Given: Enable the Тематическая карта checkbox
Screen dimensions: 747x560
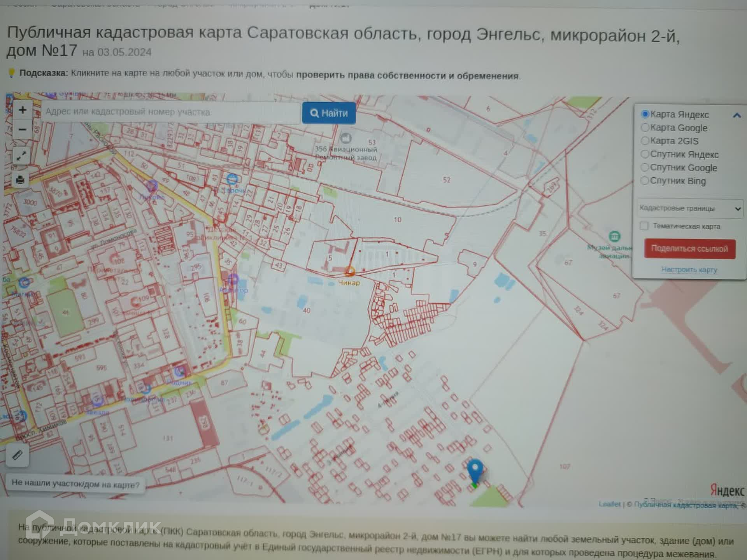Looking at the screenshot, I should (x=644, y=226).
